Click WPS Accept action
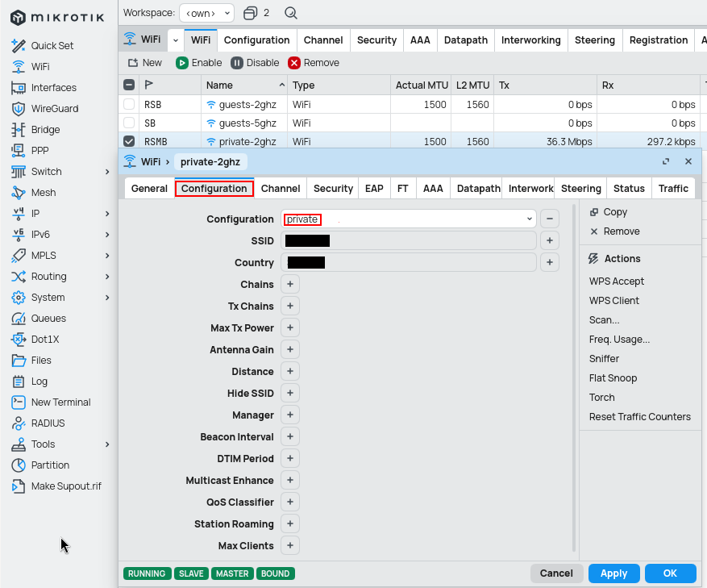Image resolution: width=707 pixels, height=588 pixels. tap(617, 281)
